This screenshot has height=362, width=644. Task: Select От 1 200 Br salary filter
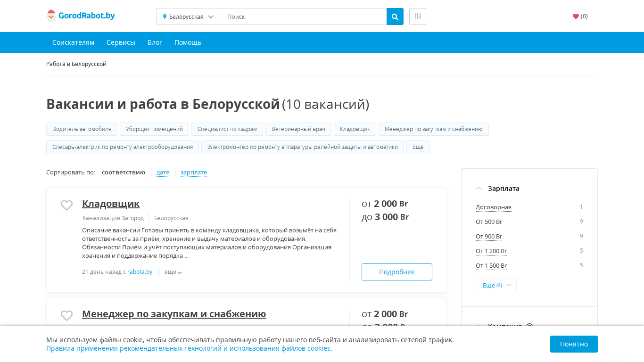tap(491, 251)
